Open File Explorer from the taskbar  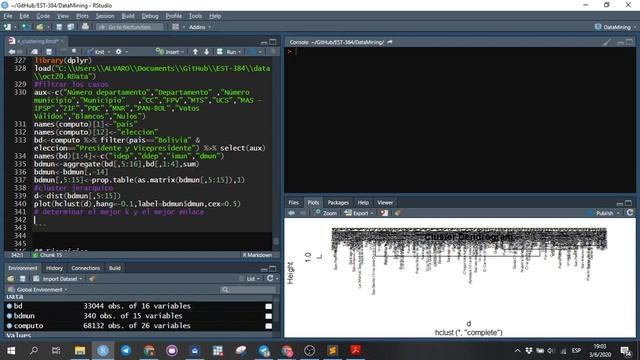(x=80, y=350)
